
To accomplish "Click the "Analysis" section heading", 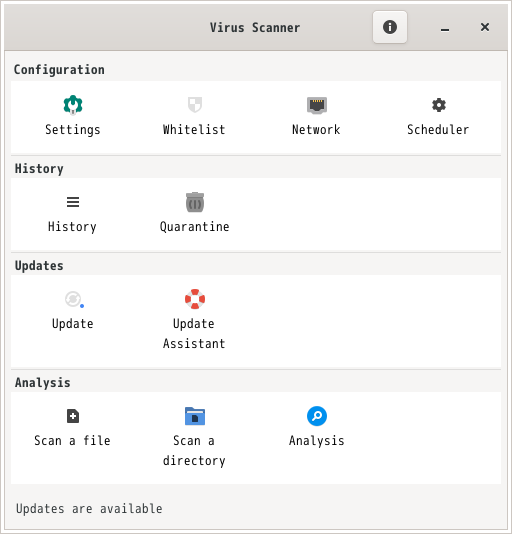I will pyautogui.click(x=43, y=382).
